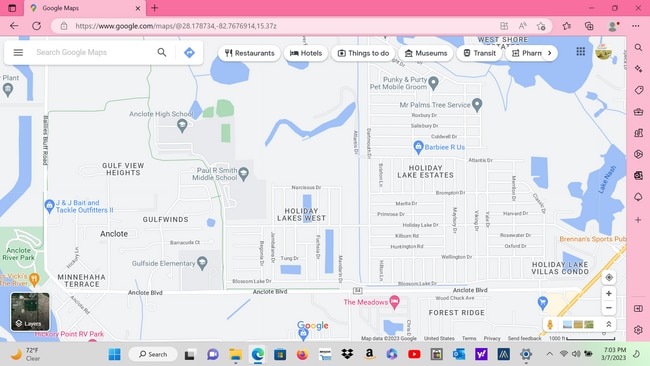Viewport: 650px width, 366px height.
Task: Show hidden tray icons chevron
Action: pos(549,354)
